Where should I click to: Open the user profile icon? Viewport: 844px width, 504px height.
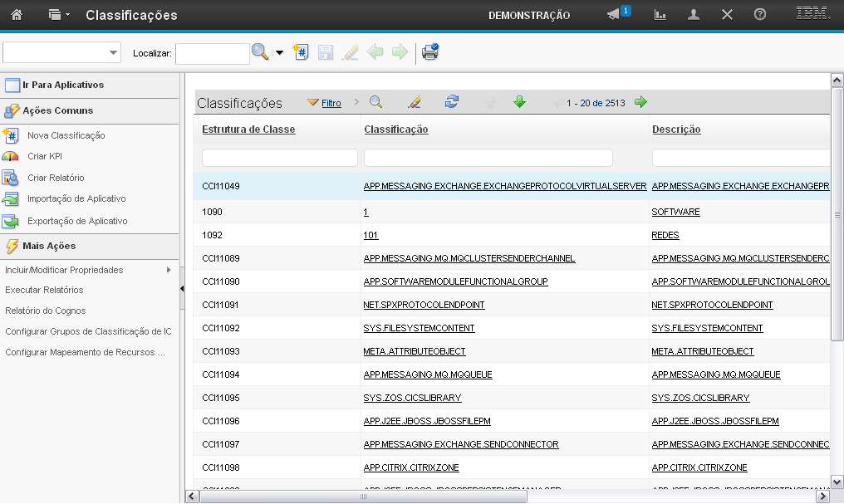point(694,15)
